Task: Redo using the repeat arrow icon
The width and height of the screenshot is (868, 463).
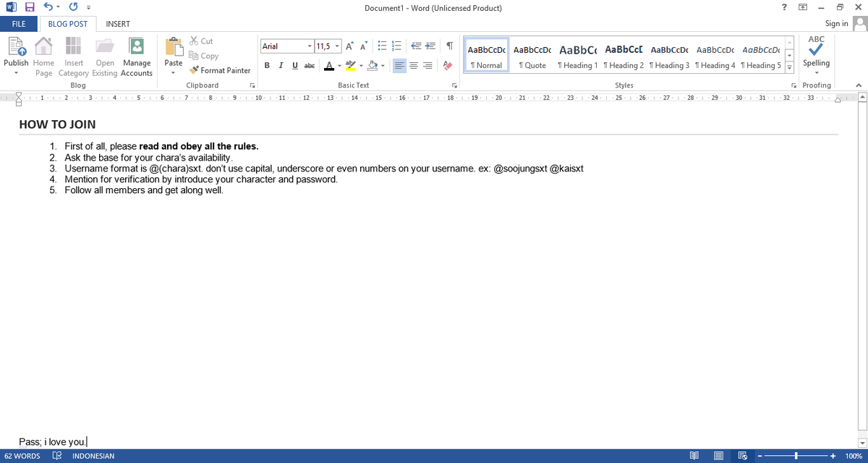Action: coord(73,7)
